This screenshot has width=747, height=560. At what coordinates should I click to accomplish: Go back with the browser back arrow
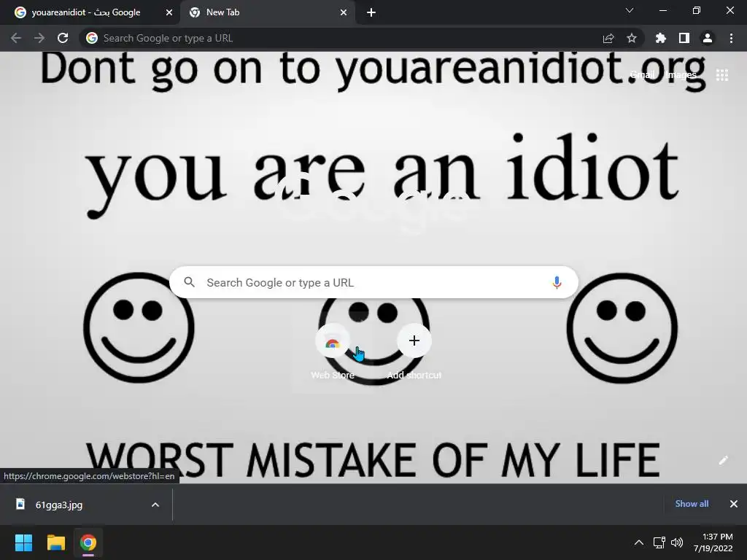[16, 38]
